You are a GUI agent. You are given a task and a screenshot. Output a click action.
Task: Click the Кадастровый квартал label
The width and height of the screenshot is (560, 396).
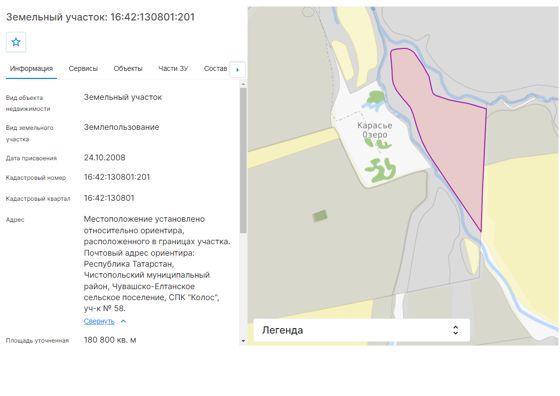point(38,199)
